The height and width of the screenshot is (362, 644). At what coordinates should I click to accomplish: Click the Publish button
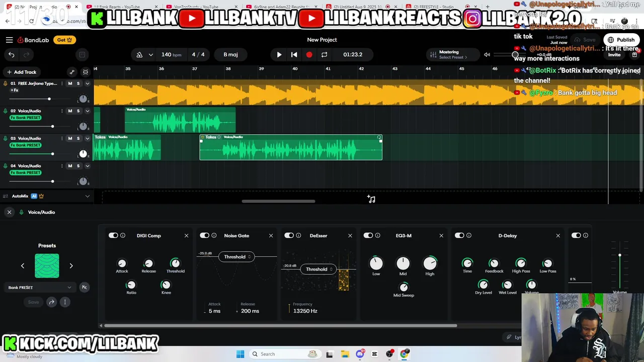[622, 40]
